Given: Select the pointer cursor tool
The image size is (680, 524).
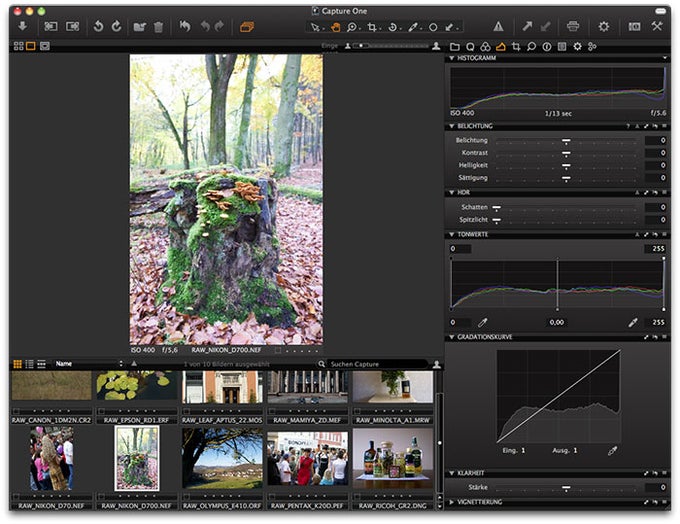Looking at the screenshot, I should [315, 27].
